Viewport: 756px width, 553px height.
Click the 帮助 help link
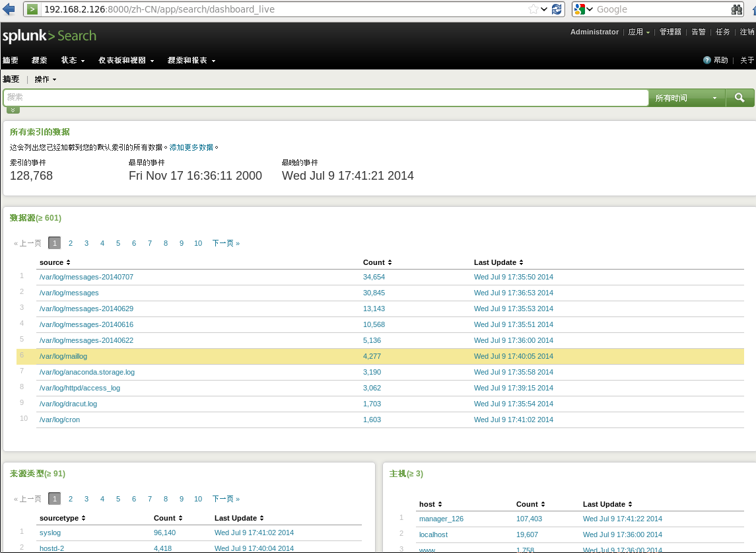[x=721, y=60]
